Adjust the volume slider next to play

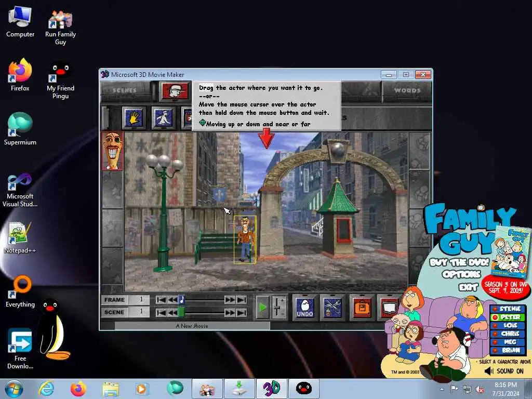coord(278,308)
